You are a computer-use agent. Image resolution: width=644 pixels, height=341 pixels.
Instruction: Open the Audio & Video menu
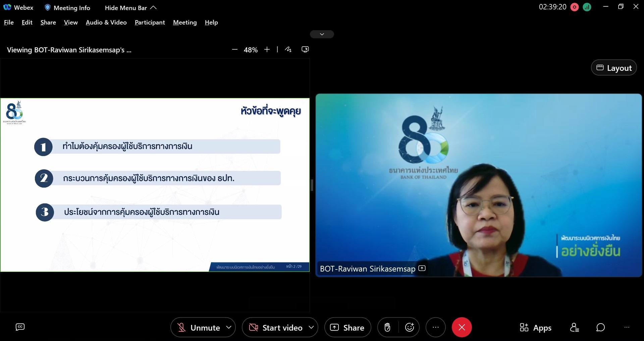point(106,22)
